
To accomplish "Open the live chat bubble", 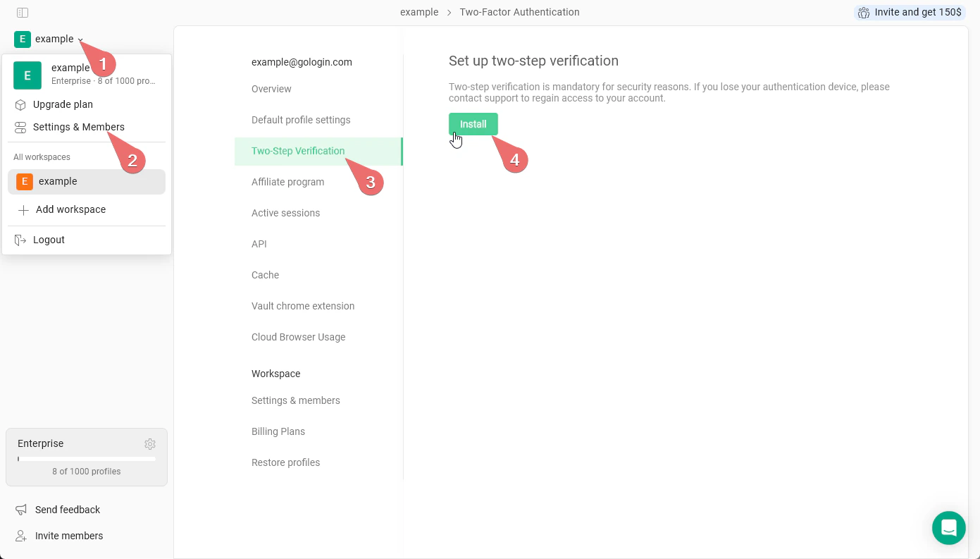I will tap(948, 527).
